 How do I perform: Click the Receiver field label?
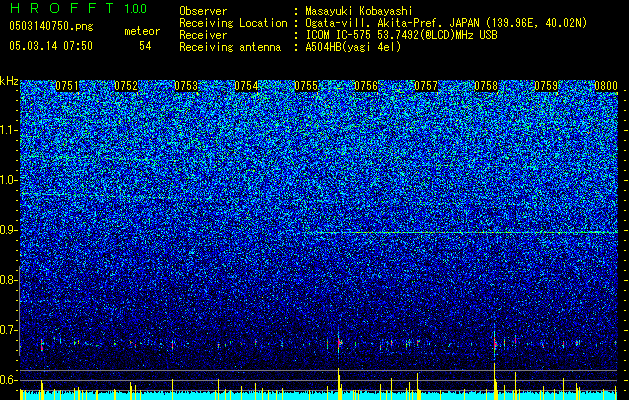[x=203, y=35]
